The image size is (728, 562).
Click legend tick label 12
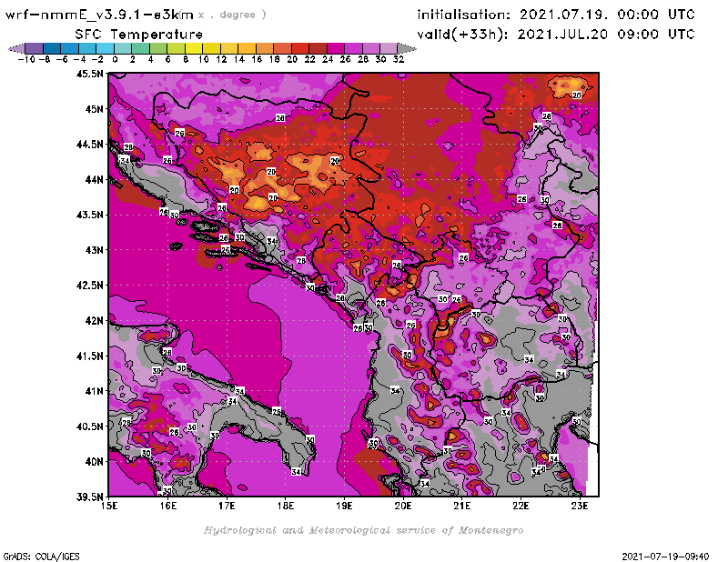[x=221, y=59]
